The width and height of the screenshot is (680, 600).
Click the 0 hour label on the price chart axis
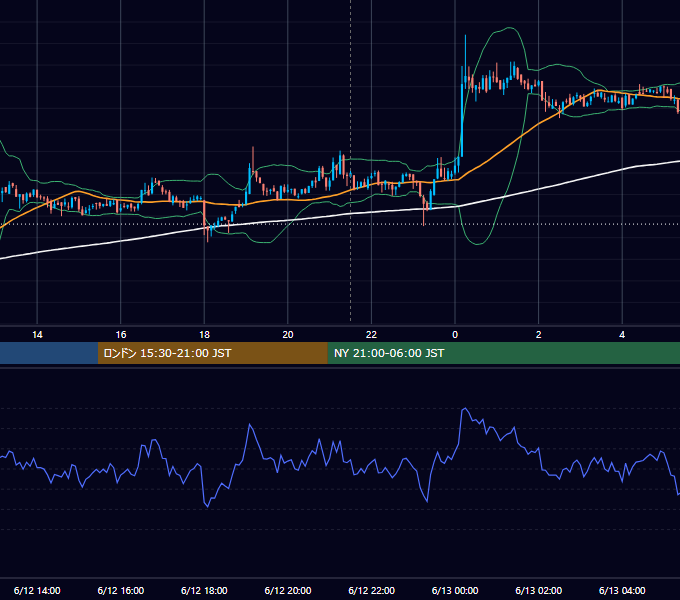(x=455, y=335)
